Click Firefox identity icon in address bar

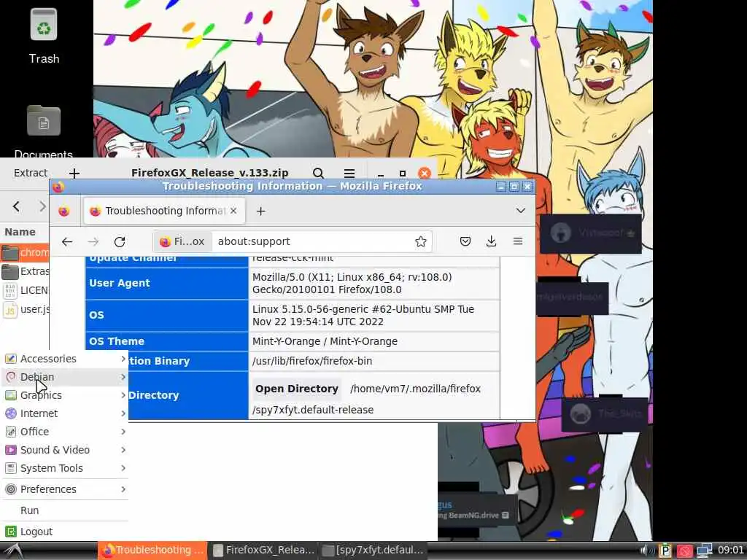182,241
